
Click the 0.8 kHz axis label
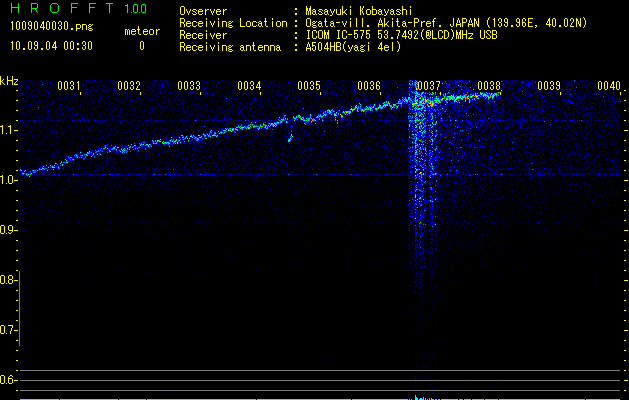coord(8,280)
